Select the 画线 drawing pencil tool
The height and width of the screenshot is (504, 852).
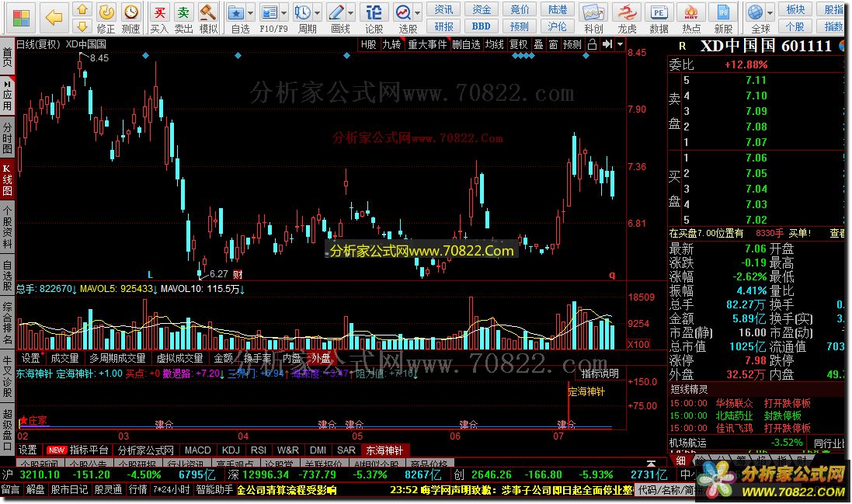tap(337, 19)
